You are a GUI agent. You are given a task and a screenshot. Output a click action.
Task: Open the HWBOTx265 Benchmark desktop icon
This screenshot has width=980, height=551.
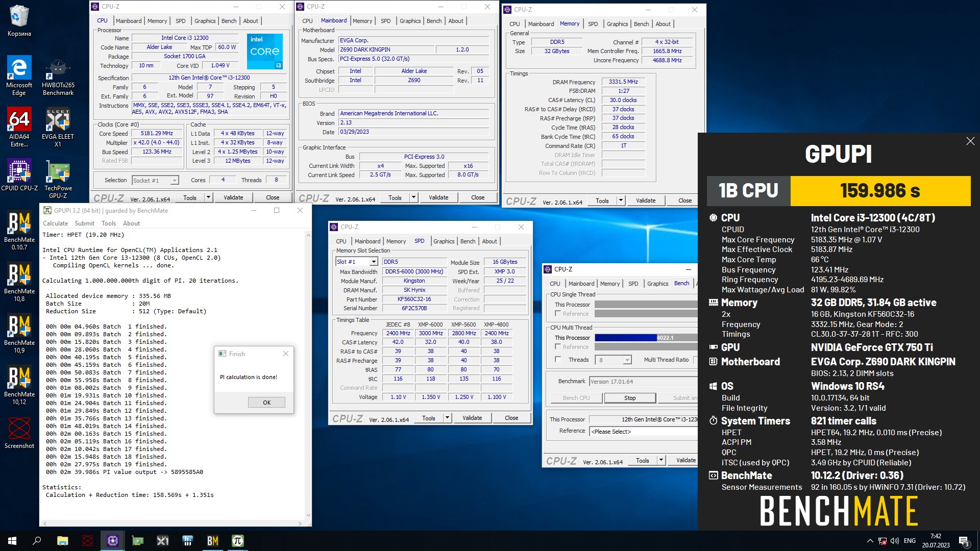click(x=58, y=76)
